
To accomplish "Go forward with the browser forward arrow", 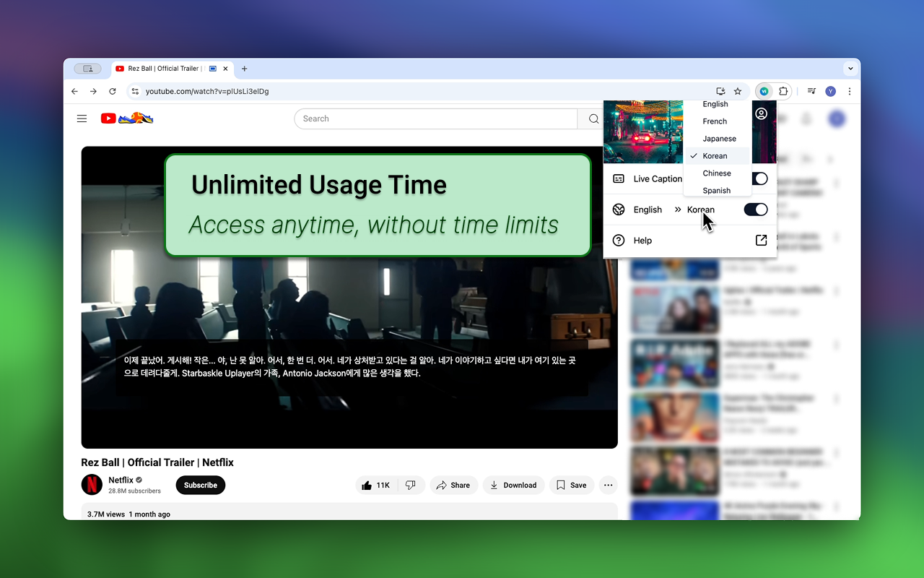I will click(x=93, y=92).
